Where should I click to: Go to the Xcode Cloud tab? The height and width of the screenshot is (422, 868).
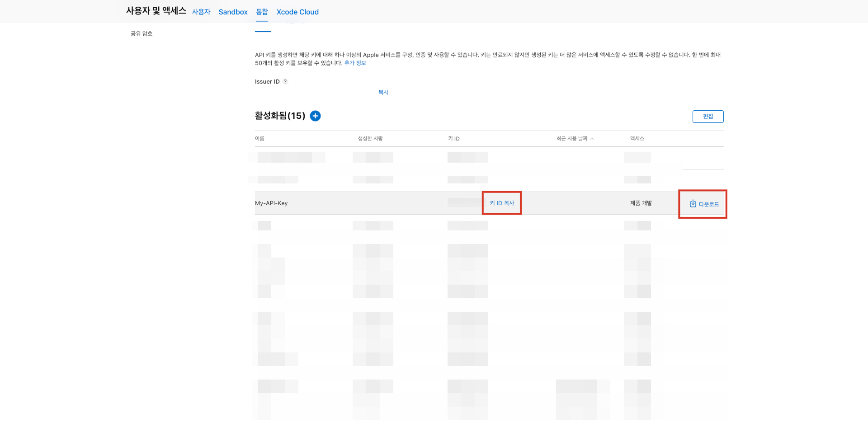coord(297,12)
